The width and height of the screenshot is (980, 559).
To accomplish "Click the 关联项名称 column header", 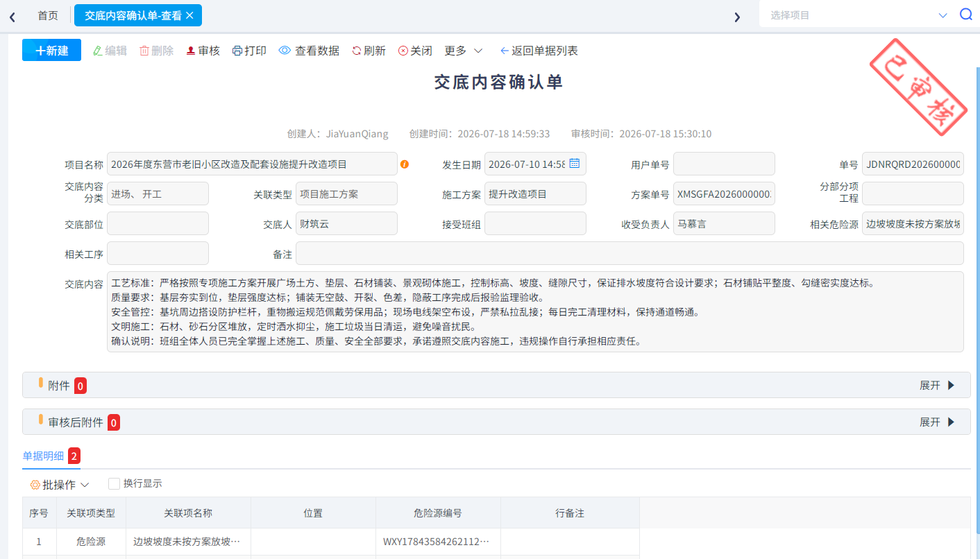I will pos(188,513).
